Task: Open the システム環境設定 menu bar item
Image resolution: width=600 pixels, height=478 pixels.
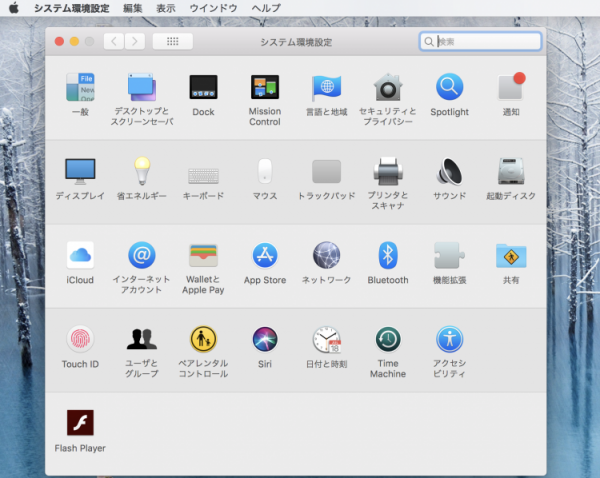Action: coord(72,8)
